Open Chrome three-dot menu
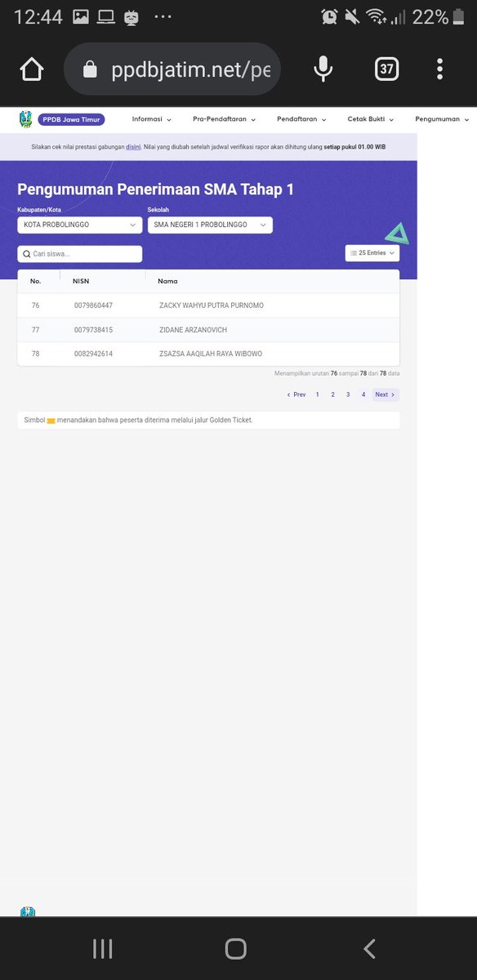The height and width of the screenshot is (980, 477). pos(440,69)
